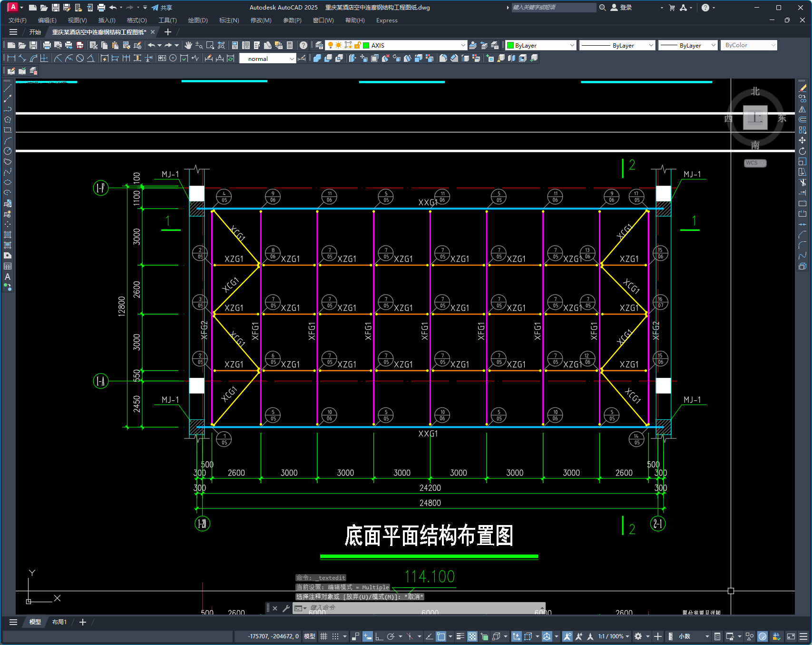The height and width of the screenshot is (645, 812).
Task: Click the green layer color swatch beside AXIS
Action: click(366, 45)
